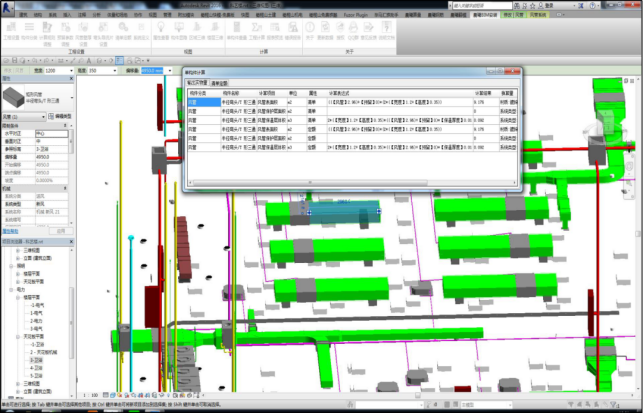643x413 pixels.
Task: Click the 构件分类 column header
Action: tap(196, 93)
